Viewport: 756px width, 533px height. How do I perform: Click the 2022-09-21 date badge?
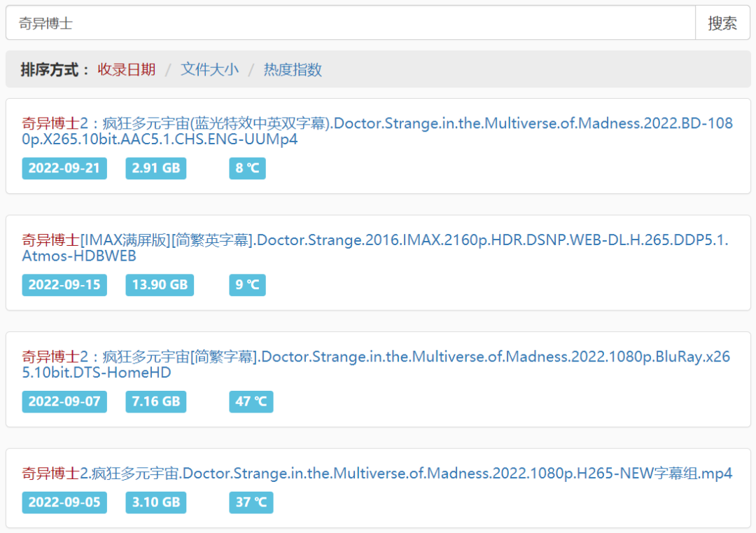(x=64, y=168)
